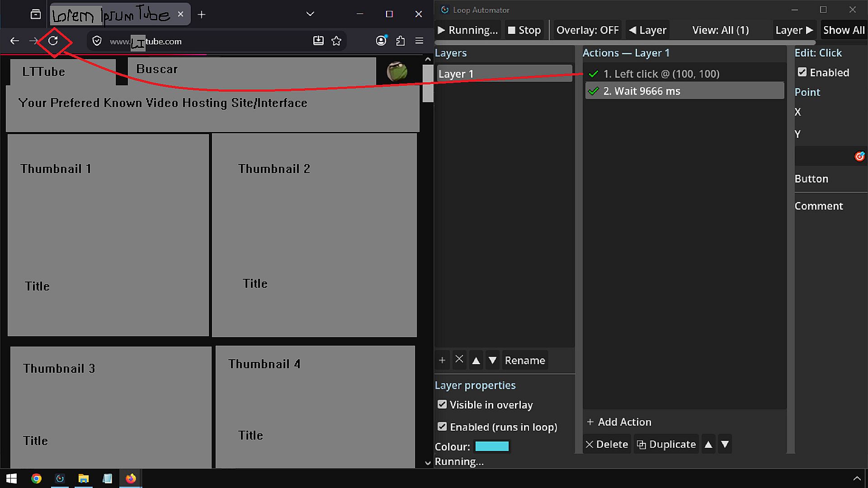Move action up with triangle
This screenshot has height=488, width=868.
tap(708, 445)
